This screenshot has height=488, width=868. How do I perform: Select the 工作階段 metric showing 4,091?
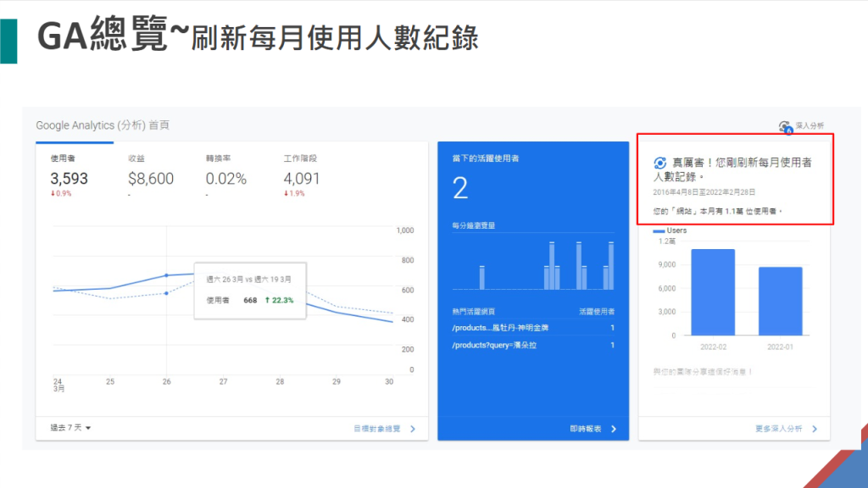[303, 178]
